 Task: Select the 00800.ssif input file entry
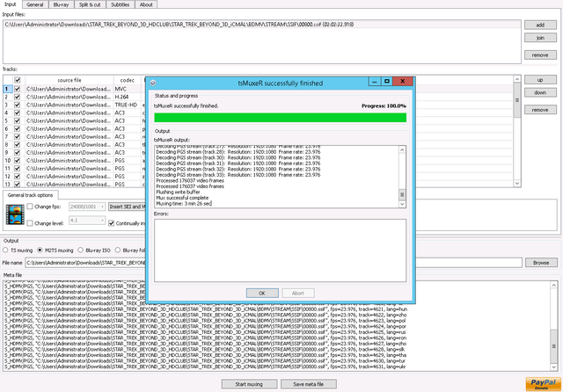262,25
